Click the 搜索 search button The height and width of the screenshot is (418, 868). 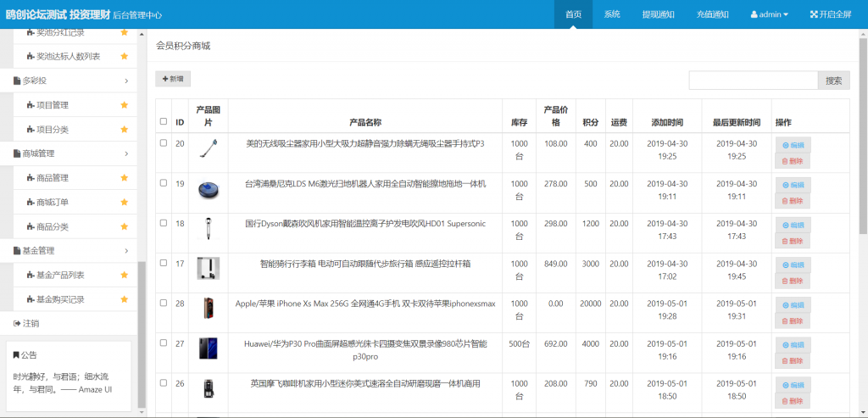click(x=834, y=81)
